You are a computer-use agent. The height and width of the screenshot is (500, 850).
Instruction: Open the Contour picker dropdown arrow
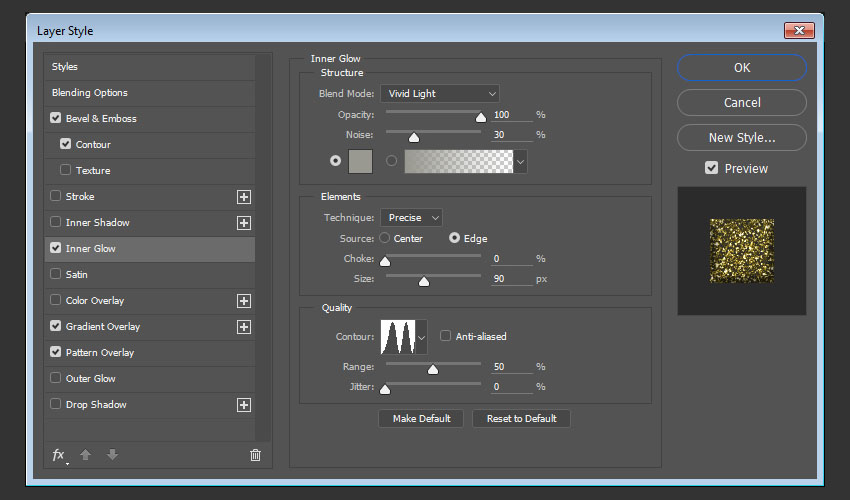[x=421, y=338]
